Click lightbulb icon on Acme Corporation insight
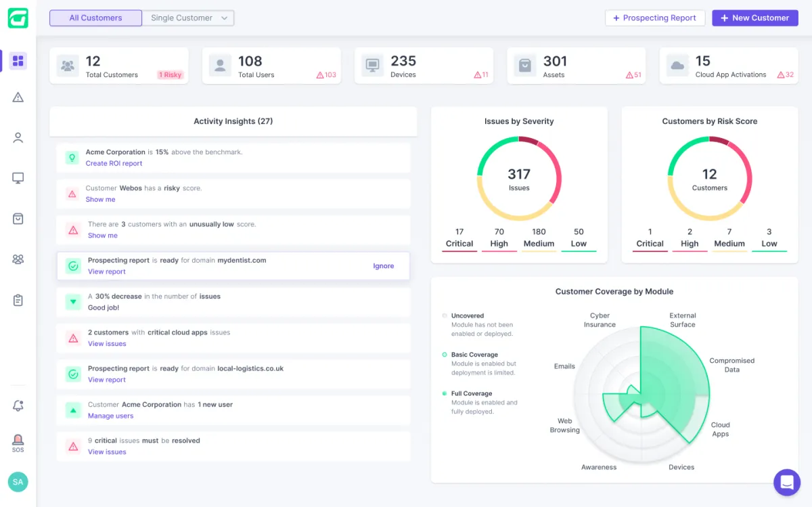812x507 pixels. 72,158
